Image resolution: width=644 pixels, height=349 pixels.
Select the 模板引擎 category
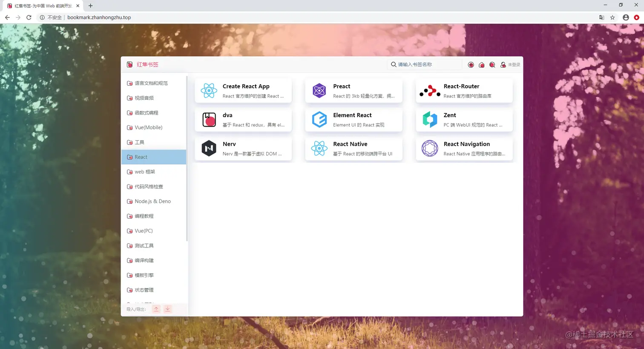click(154, 275)
